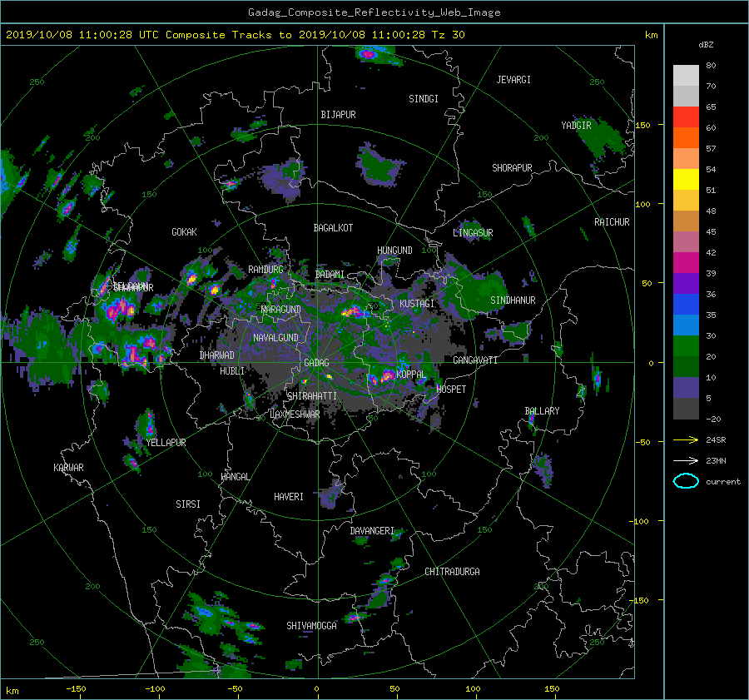Screen dimensions: 749x700
Task: Click the SIRSI city label
Action: 188,504
